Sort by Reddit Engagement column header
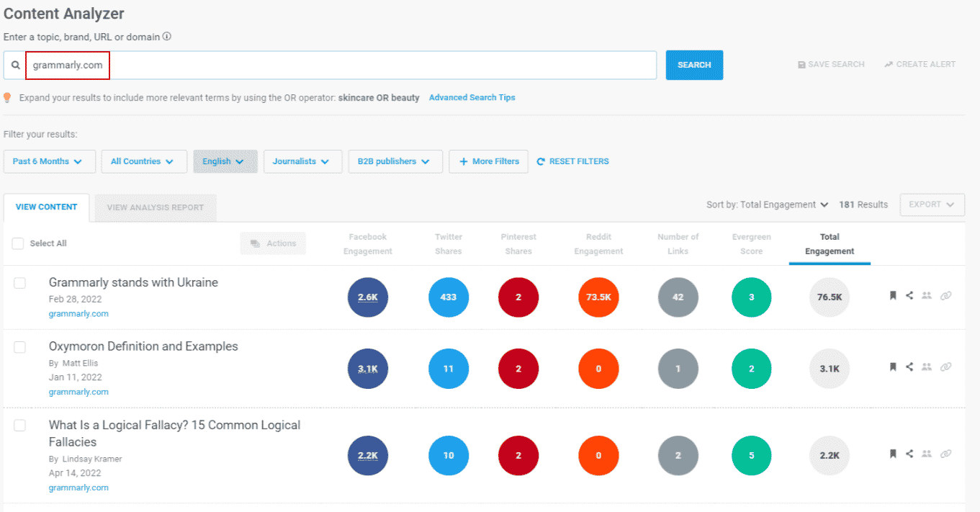 598,244
